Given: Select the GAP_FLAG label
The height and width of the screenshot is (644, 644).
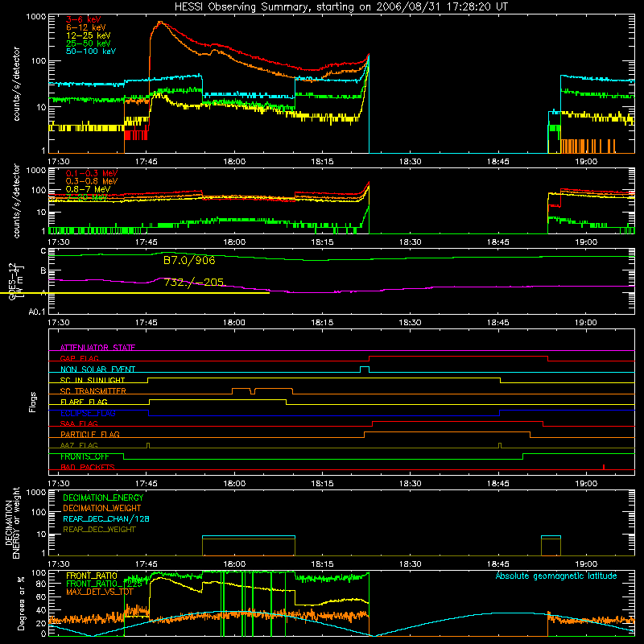Looking at the screenshot, I should [x=79, y=358].
